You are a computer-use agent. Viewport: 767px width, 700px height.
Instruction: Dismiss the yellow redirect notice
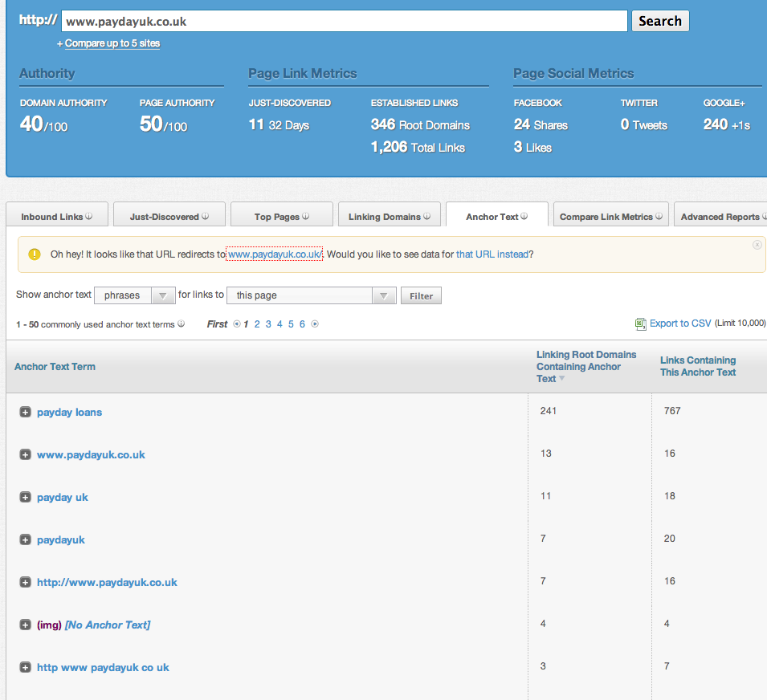(x=757, y=245)
